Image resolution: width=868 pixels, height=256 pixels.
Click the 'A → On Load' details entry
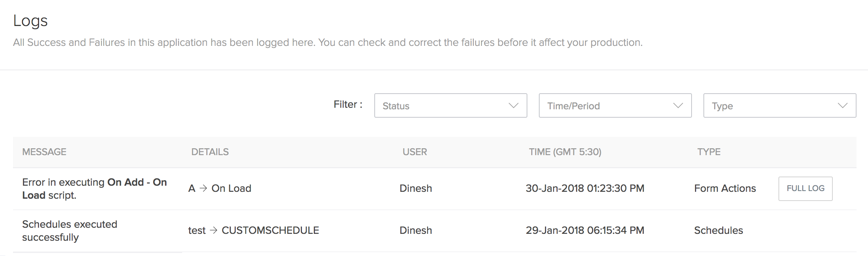220,188
